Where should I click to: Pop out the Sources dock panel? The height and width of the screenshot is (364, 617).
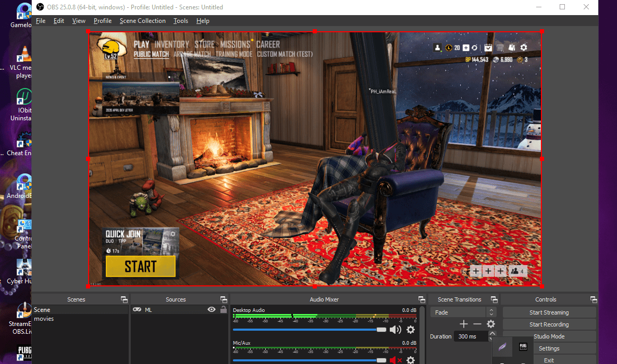[x=224, y=299]
